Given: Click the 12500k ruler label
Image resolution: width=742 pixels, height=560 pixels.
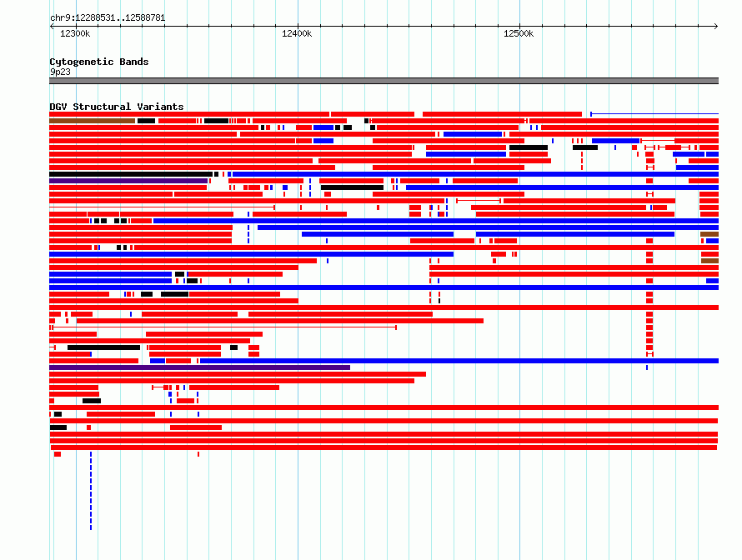Looking at the screenshot, I should coord(519,33).
